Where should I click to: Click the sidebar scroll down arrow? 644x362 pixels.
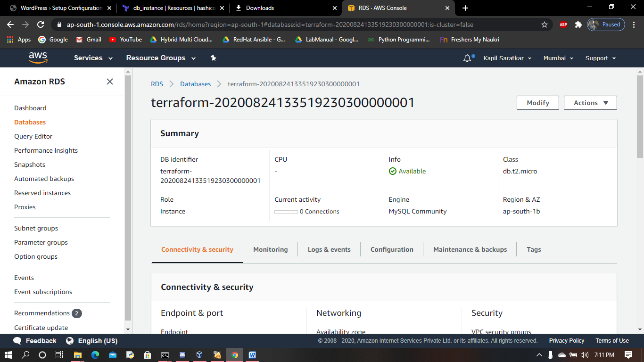[x=128, y=329]
